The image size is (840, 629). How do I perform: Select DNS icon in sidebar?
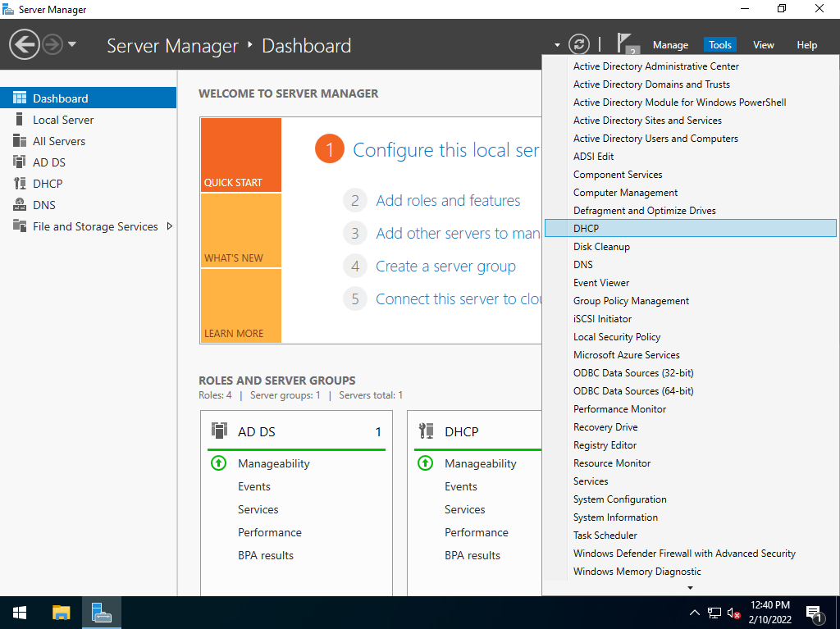click(20, 205)
